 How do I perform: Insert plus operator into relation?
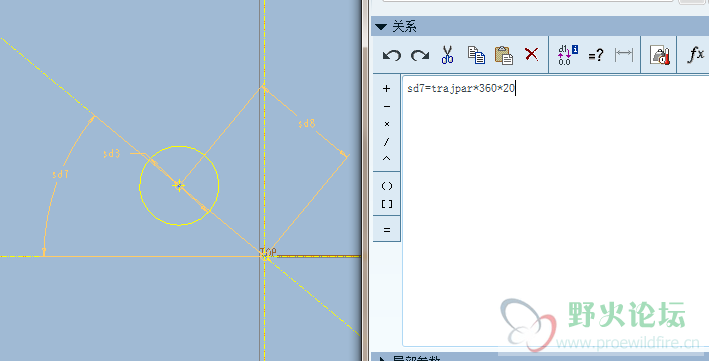pos(387,89)
